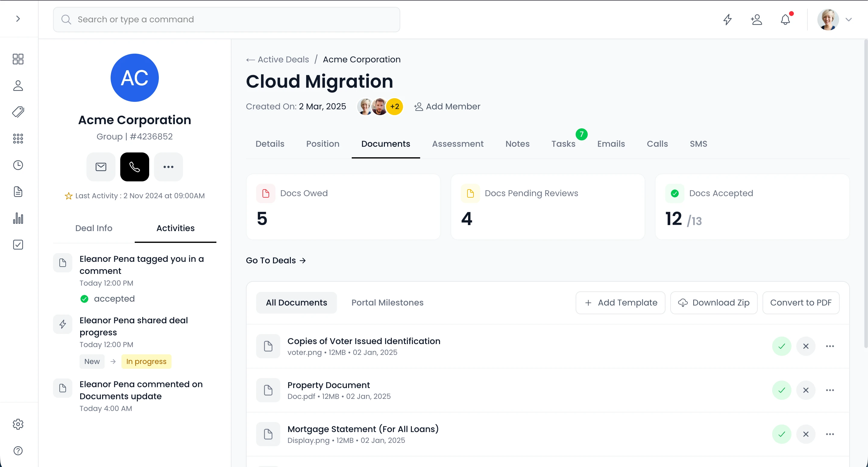Click the lightning bolt icon in top bar

click(728, 20)
